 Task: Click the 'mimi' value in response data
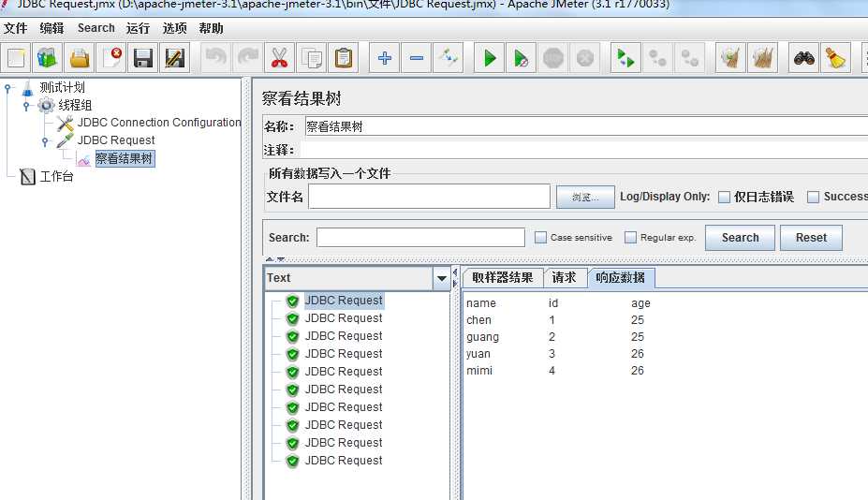[479, 371]
